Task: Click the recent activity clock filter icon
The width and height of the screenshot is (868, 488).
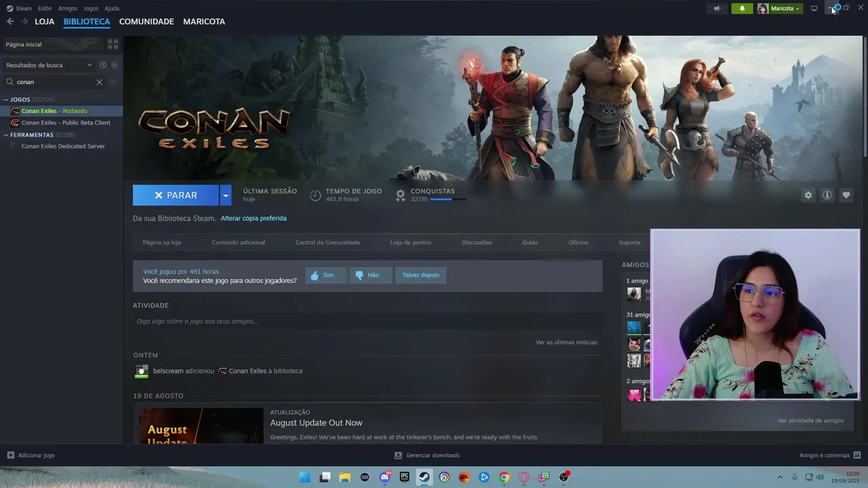Action: click(x=103, y=65)
